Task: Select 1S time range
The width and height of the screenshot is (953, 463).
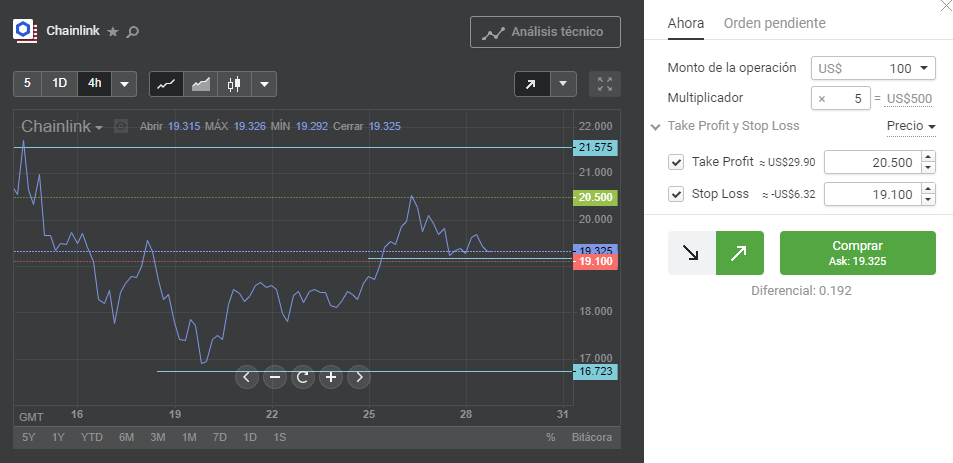Action: 280,437
